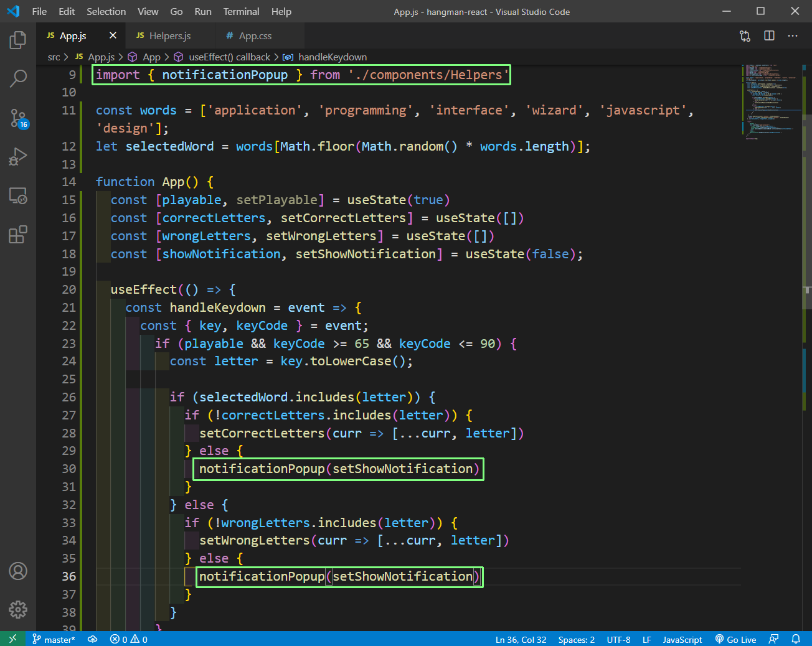Click 'setWrongLetters' on line 17
Image resolution: width=812 pixels, height=646 pixels.
[321, 236]
